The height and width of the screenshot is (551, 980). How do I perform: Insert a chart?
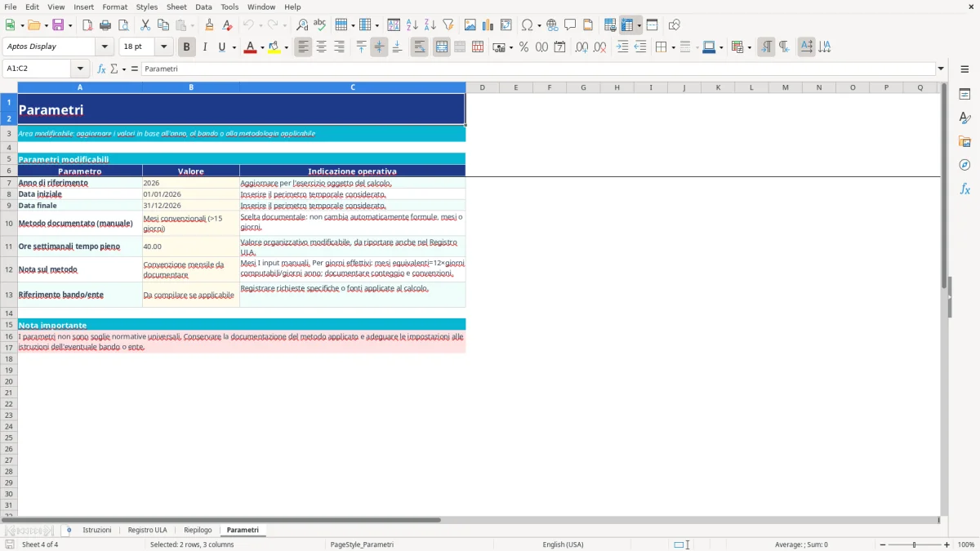click(x=488, y=25)
